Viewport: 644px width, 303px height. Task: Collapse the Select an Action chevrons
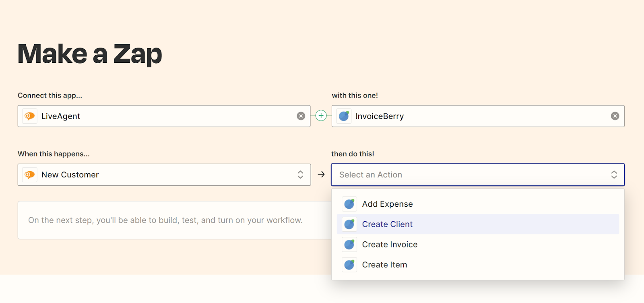click(614, 174)
